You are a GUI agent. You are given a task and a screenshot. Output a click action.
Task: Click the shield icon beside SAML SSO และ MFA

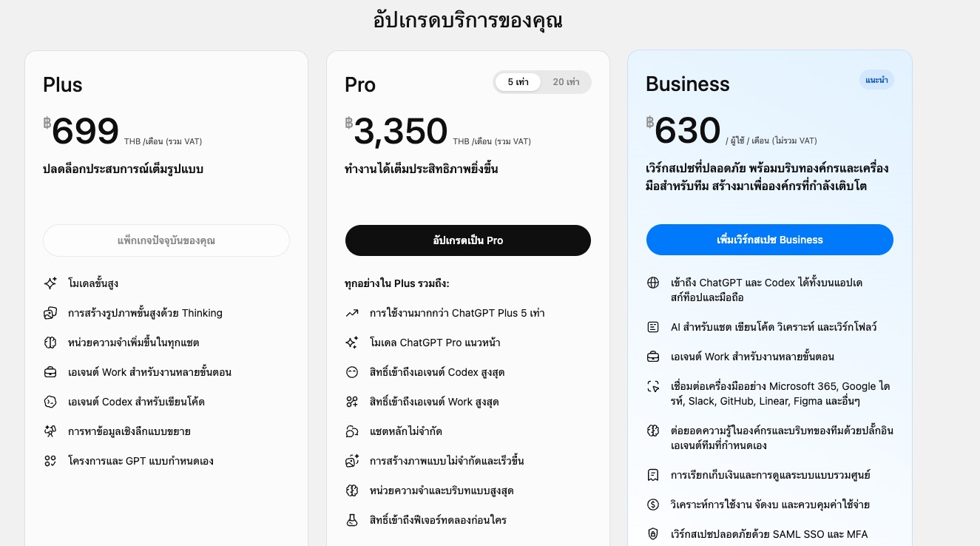653,534
